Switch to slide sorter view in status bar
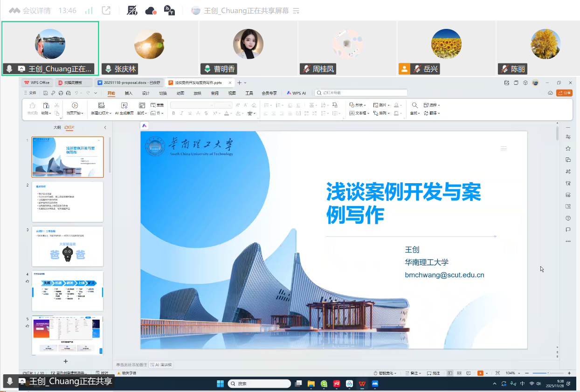 tap(459, 373)
